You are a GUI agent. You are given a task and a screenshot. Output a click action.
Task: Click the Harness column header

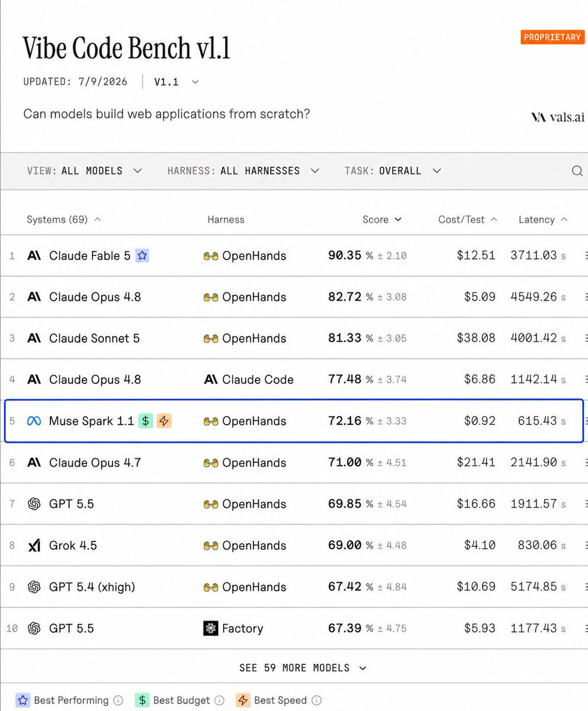(x=226, y=219)
